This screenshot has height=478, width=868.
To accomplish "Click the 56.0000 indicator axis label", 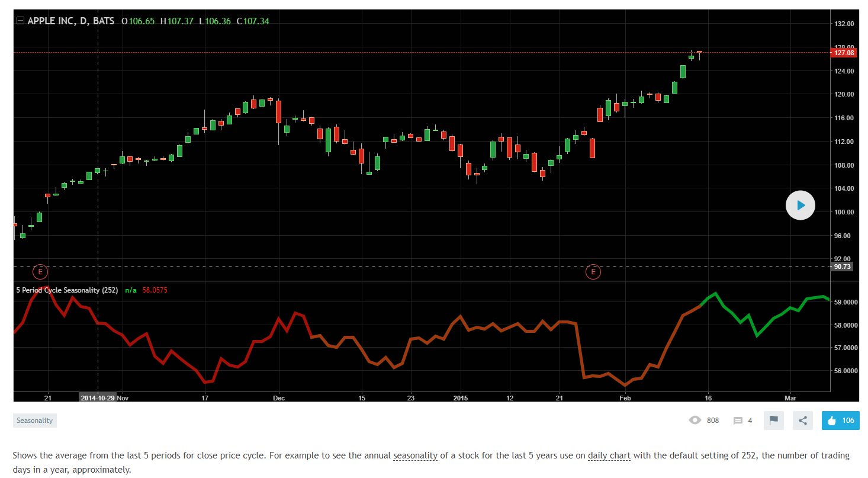I will coord(846,371).
